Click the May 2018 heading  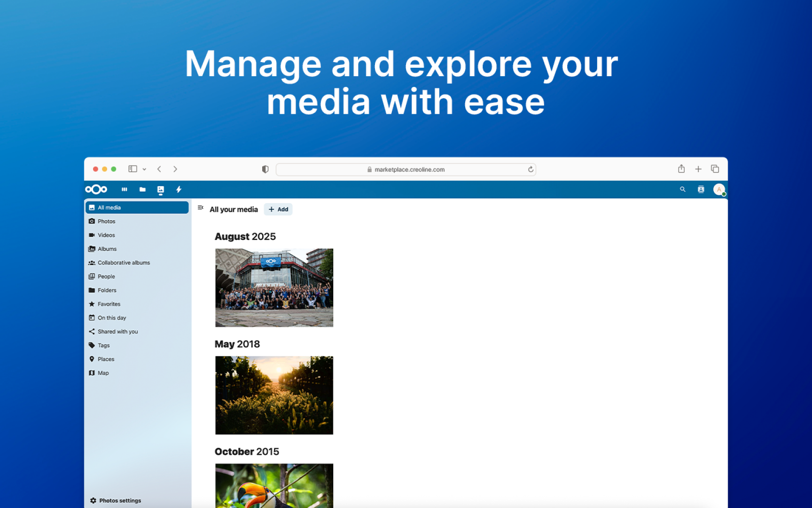click(x=237, y=344)
